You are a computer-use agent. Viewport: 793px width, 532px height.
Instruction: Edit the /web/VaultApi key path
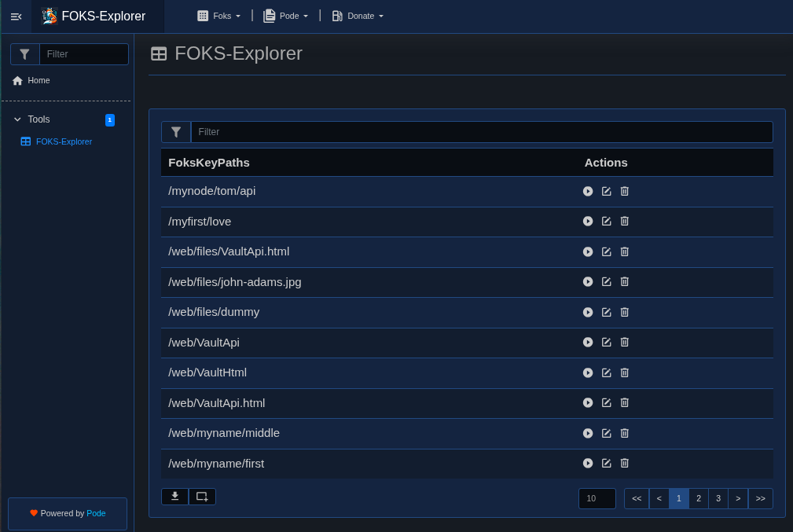tap(606, 343)
